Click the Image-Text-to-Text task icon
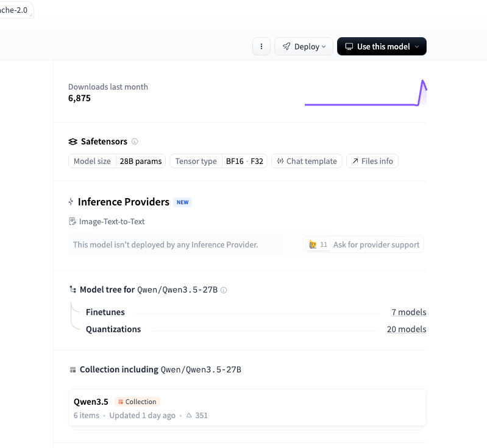The width and height of the screenshot is (487, 448). 73,221
